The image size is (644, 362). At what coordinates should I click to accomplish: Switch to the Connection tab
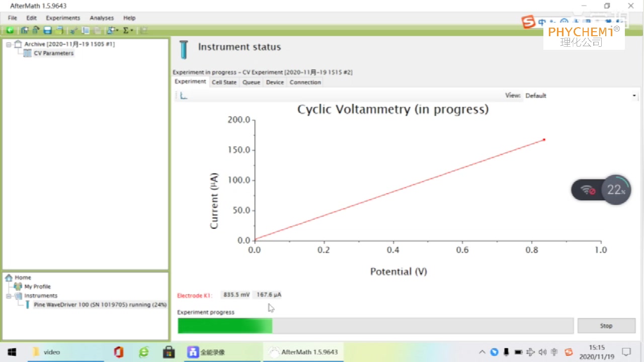click(x=305, y=82)
